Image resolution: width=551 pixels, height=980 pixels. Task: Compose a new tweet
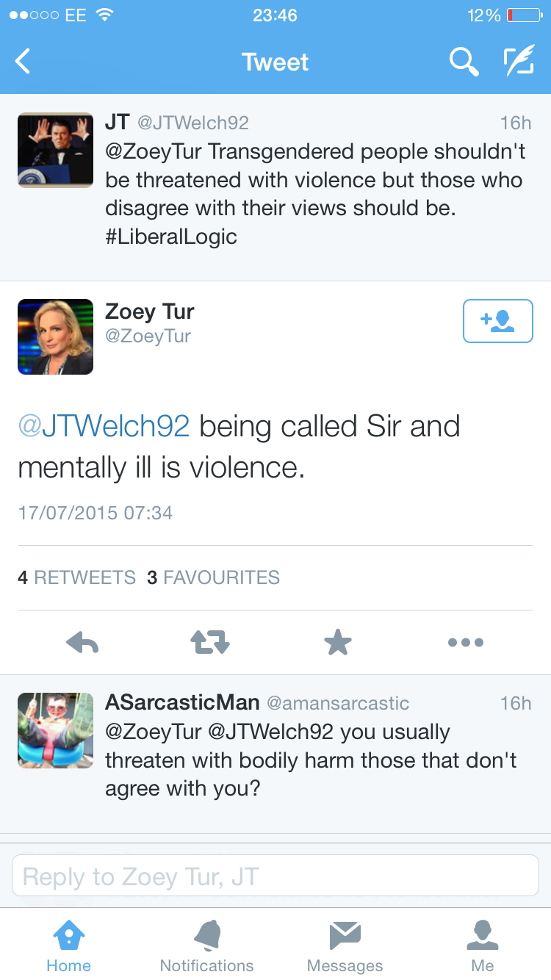[x=518, y=62]
